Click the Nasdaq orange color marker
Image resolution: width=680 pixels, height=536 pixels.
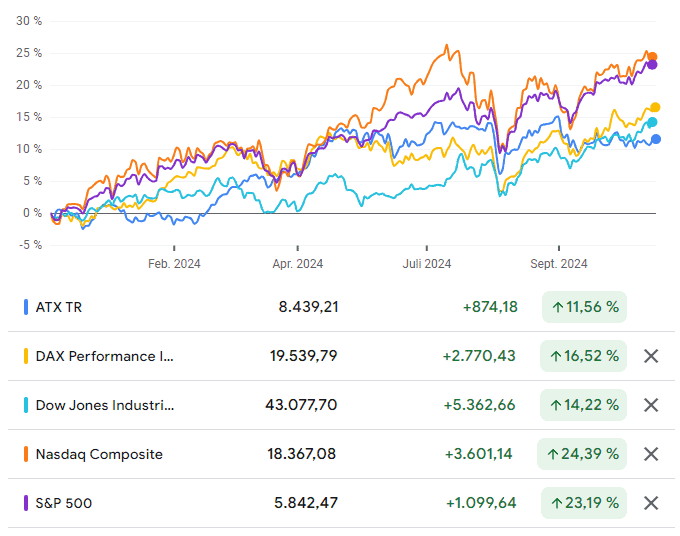(x=26, y=454)
